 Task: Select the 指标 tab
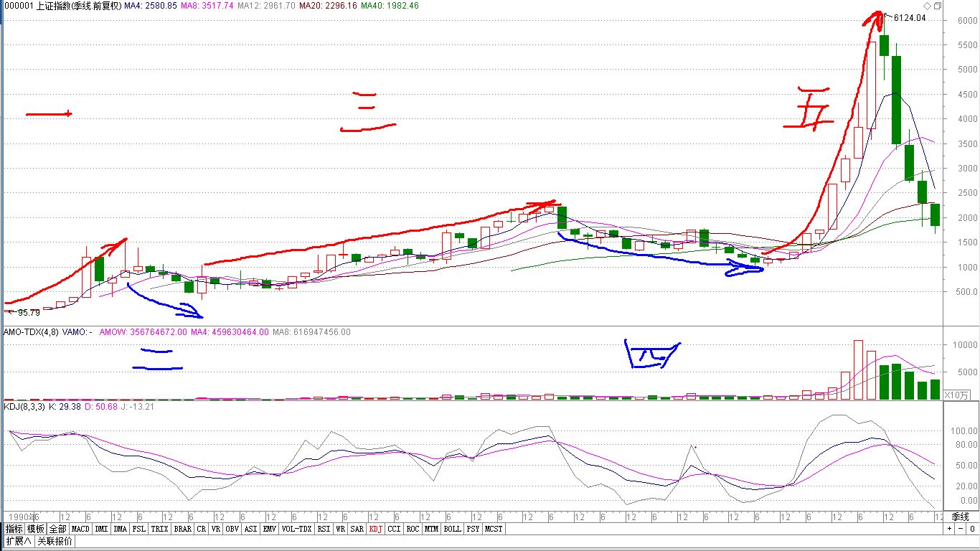14,529
